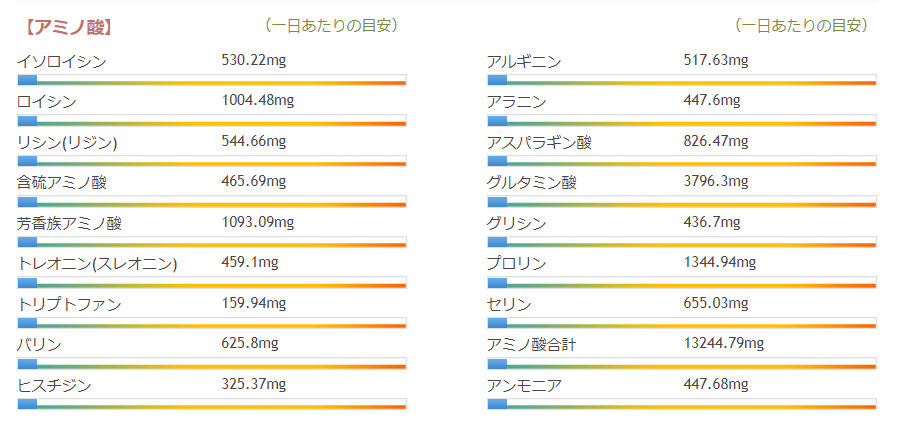This screenshot has height=422, width=914.
Task: Click the 【アミノ酸】 section heading
Action: (x=67, y=26)
